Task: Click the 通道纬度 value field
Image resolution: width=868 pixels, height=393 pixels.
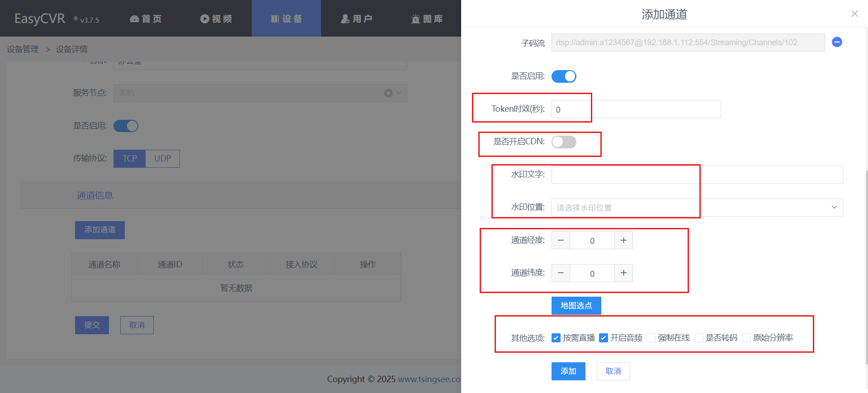Action: (592, 273)
